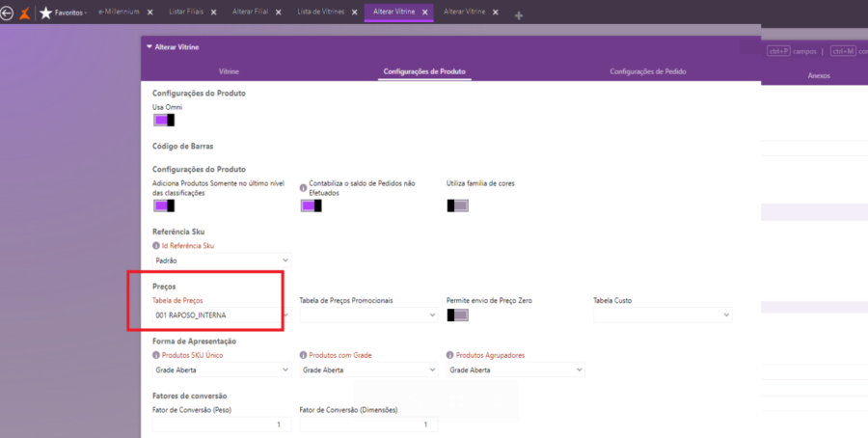Open the Vitrine section tab
Viewport: 868px width, 438px height.
coord(229,71)
